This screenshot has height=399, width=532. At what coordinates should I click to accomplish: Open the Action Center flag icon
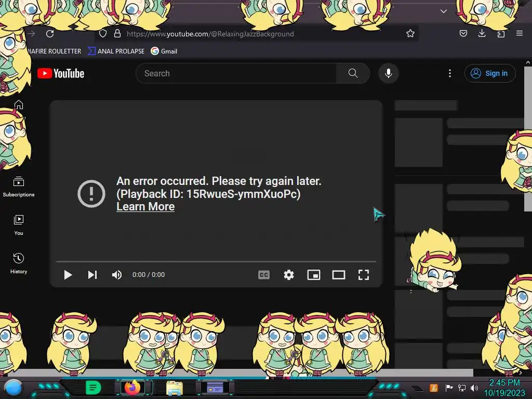click(x=449, y=388)
